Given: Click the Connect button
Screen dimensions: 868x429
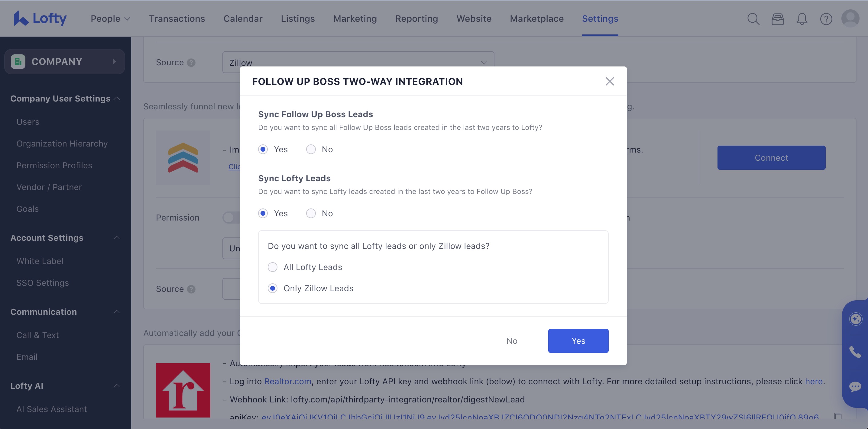Looking at the screenshot, I should [x=771, y=157].
